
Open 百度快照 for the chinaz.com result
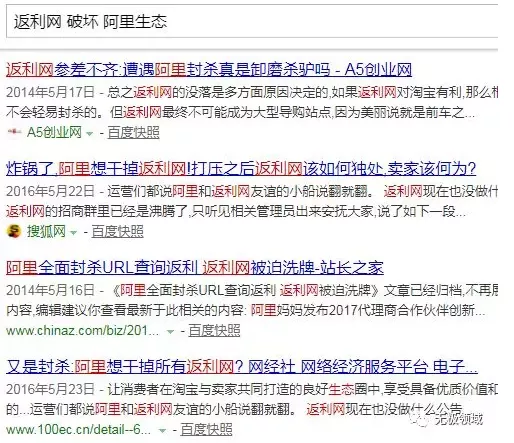click(214, 330)
